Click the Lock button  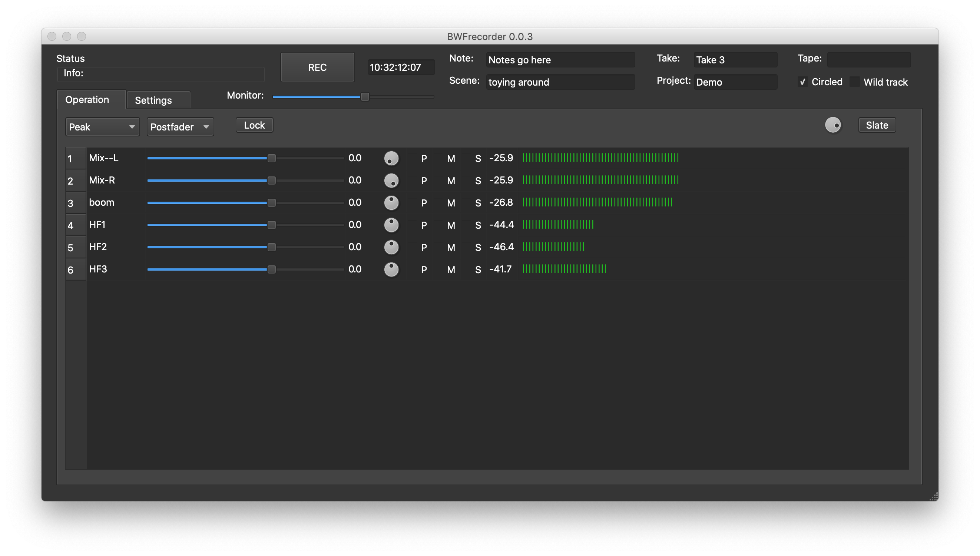[x=254, y=125]
